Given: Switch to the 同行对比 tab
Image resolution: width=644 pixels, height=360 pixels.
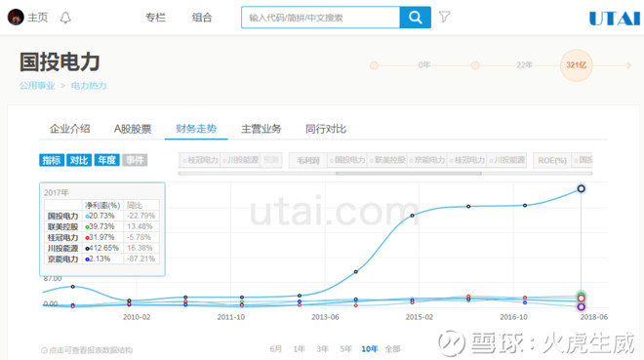Looking at the screenshot, I should (326, 129).
